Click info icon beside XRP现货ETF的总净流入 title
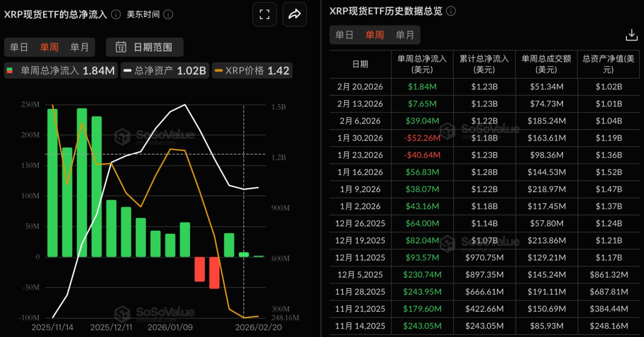644x337 pixels. (116, 14)
